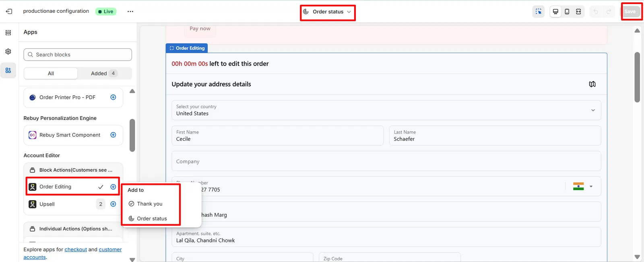The width and height of the screenshot is (644, 262).
Task: Switch to fullscreen preview icon
Action: click(x=578, y=11)
